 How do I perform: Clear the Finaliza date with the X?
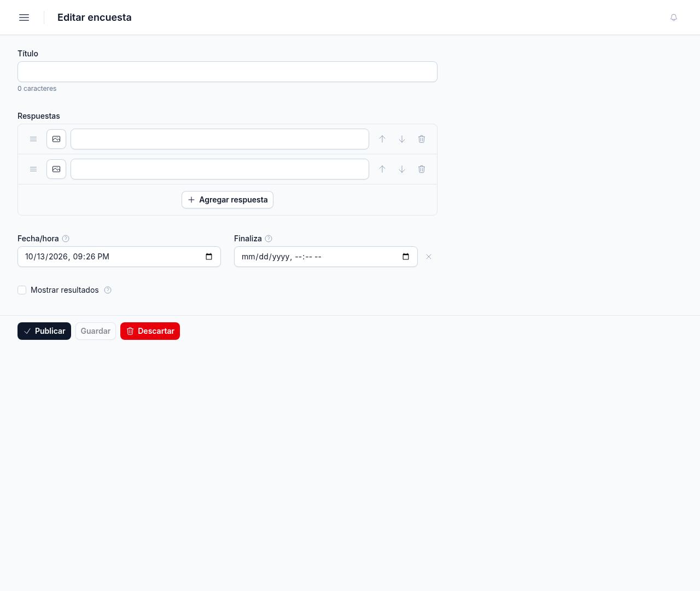pyautogui.click(x=429, y=257)
